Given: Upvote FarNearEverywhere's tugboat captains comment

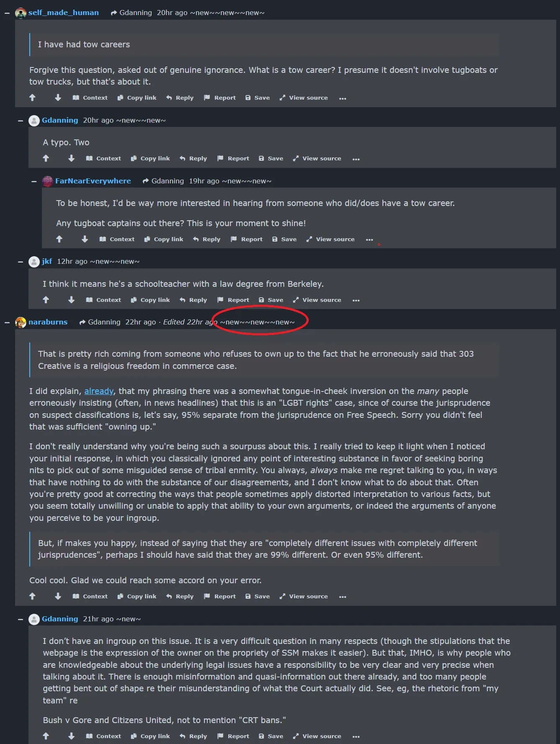Looking at the screenshot, I should pos(59,239).
